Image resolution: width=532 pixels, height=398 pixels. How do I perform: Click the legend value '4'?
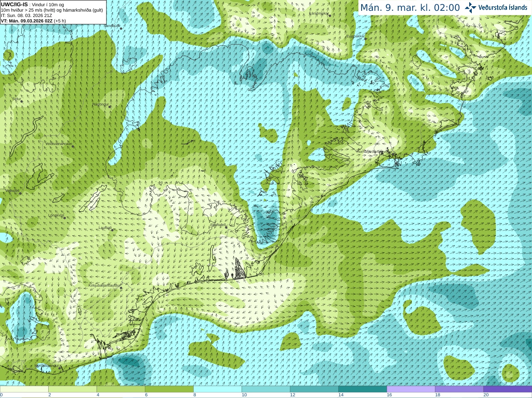click(x=98, y=395)
